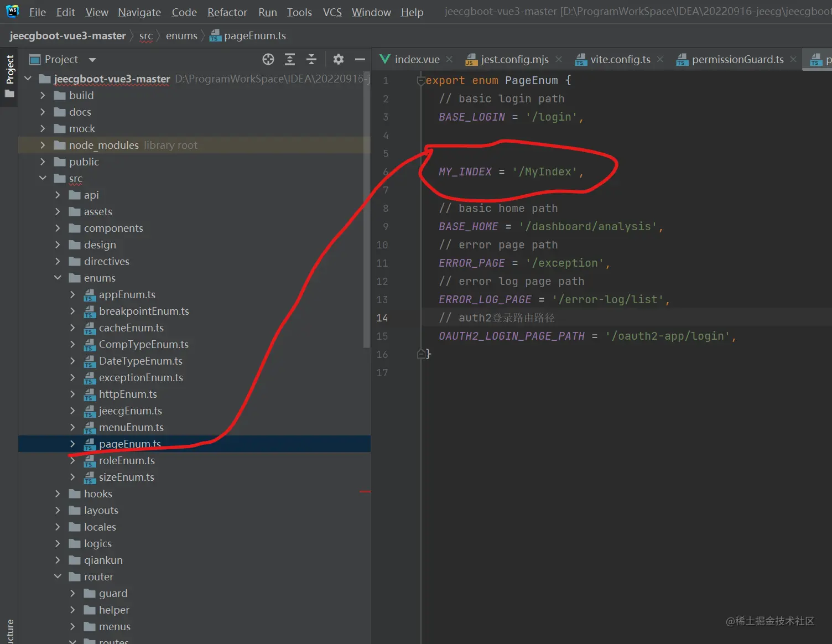Click the WebStorm logo in the title bar

coord(12,11)
